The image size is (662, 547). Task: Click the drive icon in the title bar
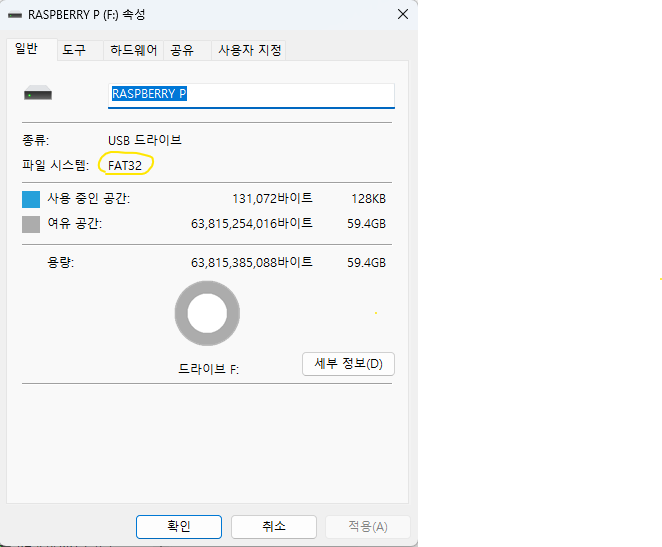(15, 15)
